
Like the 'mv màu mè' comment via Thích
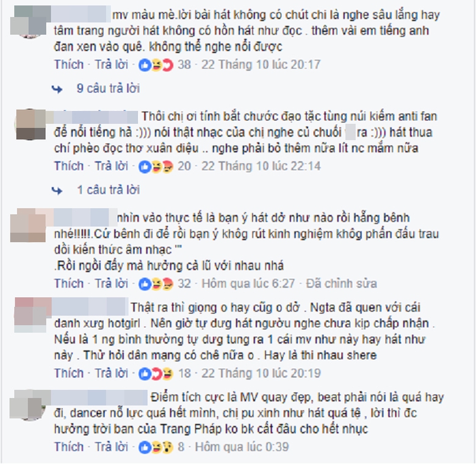[x=68, y=65]
